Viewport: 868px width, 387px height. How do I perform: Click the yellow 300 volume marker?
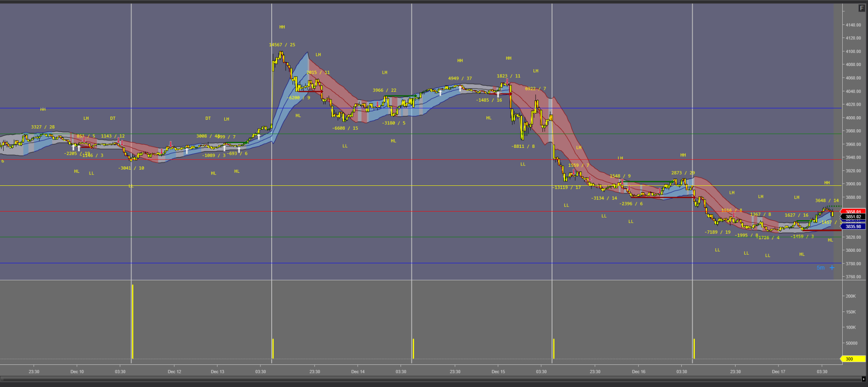click(x=853, y=359)
